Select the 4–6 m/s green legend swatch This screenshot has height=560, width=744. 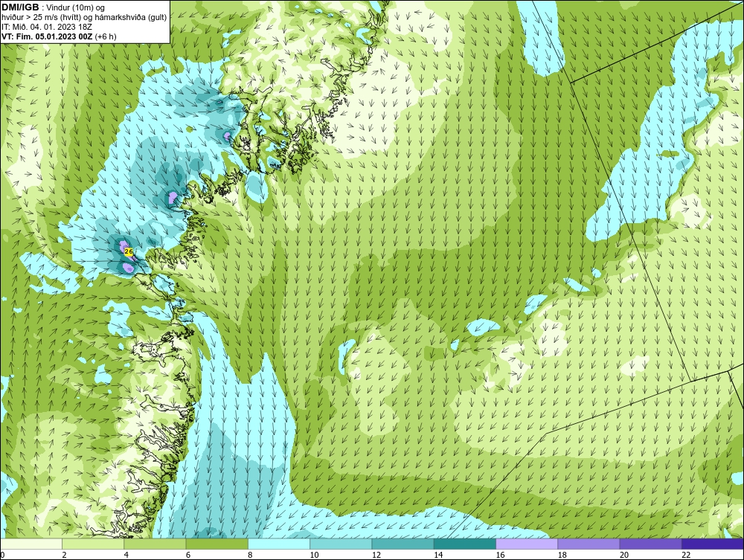[x=155, y=544]
